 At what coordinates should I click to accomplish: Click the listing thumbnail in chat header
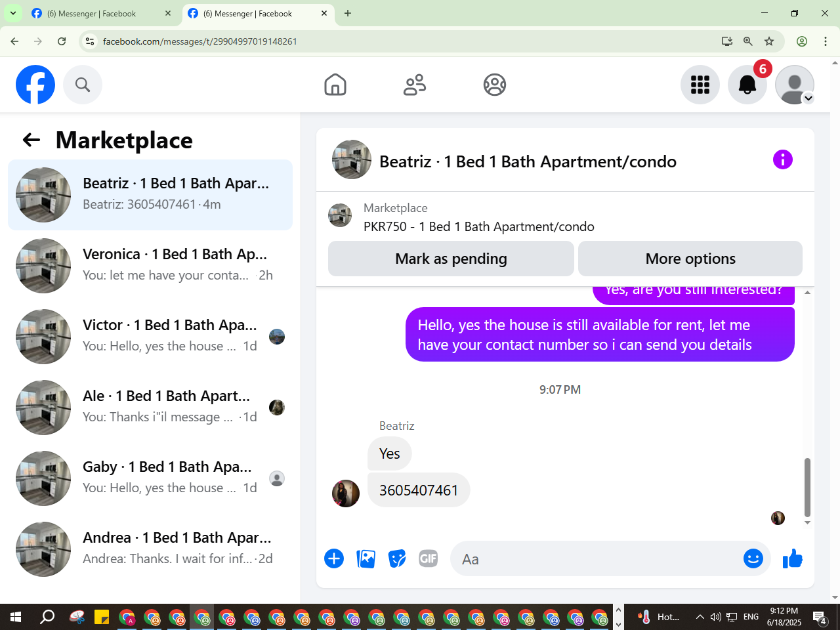(x=352, y=159)
